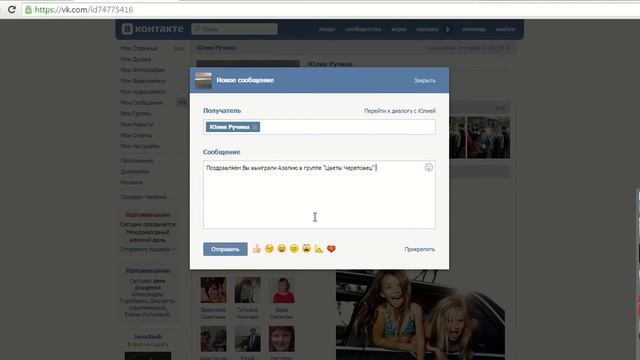Click the Отправить подарок link in reminder
Screen dimensions: 640x360
pyautogui.click(x=147, y=249)
